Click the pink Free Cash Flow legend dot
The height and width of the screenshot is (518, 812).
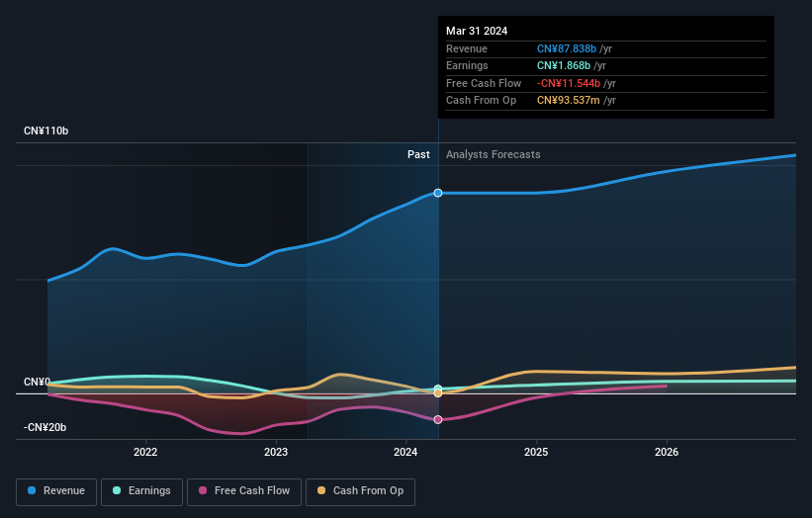tap(203, 490)
